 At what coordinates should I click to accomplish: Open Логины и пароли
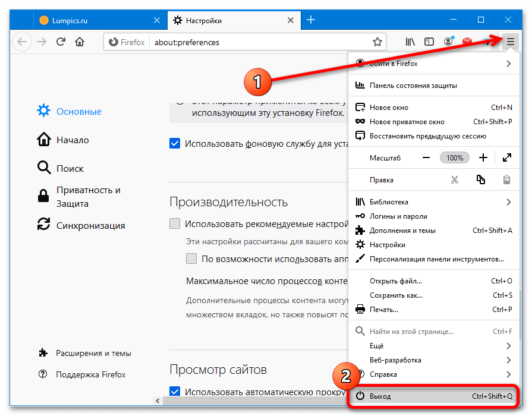(434, 216)
